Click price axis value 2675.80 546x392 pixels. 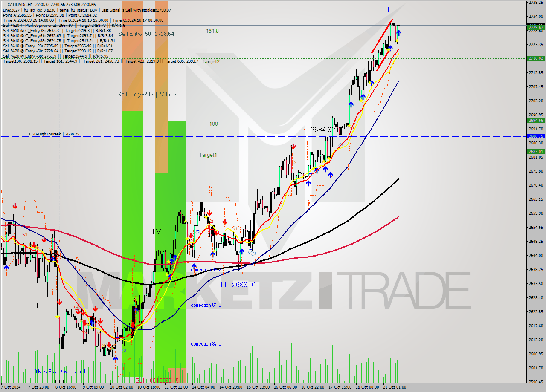point(536,171)
